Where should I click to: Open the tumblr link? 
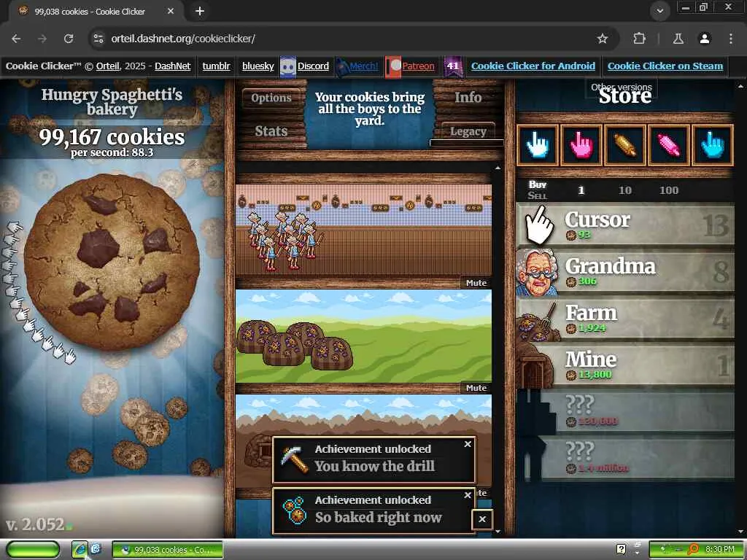point(216,66)
